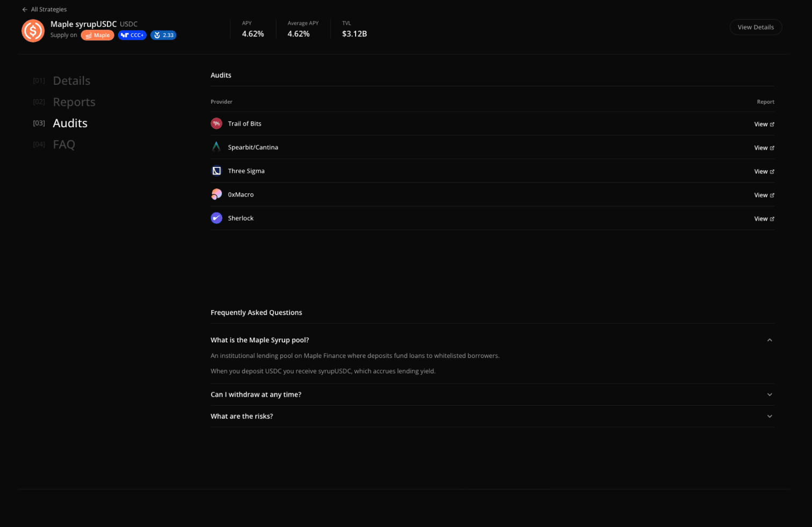
Task: View the Three Sigma audit report
Action: pyautogui.click(x=764, y=172)
